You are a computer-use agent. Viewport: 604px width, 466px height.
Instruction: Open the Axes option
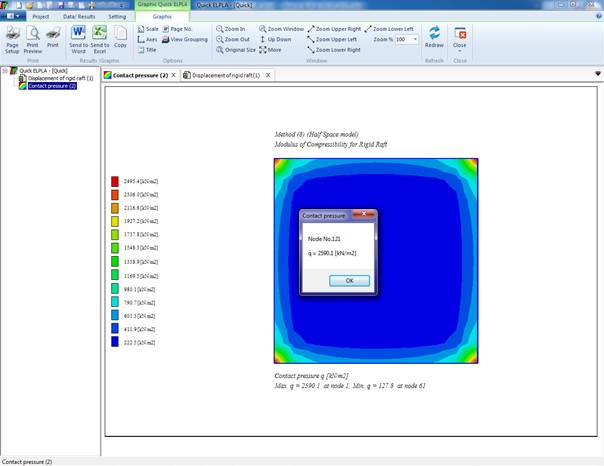coord(147,39)
